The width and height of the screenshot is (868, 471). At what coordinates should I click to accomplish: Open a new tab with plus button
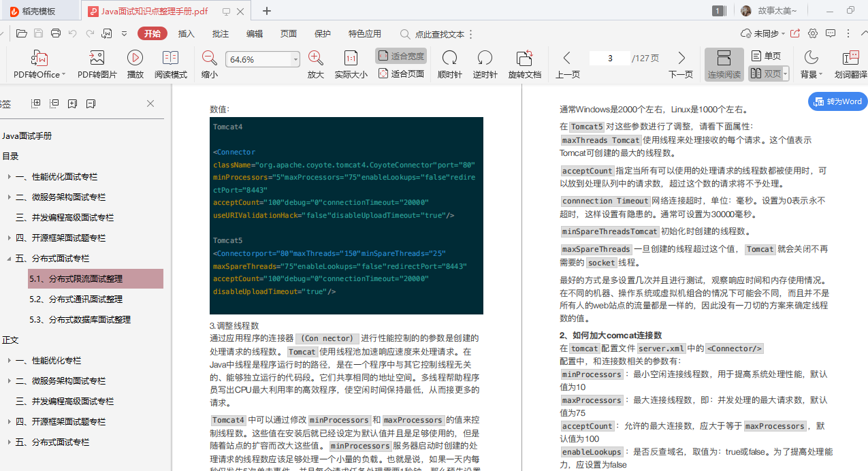coord(267,11)
